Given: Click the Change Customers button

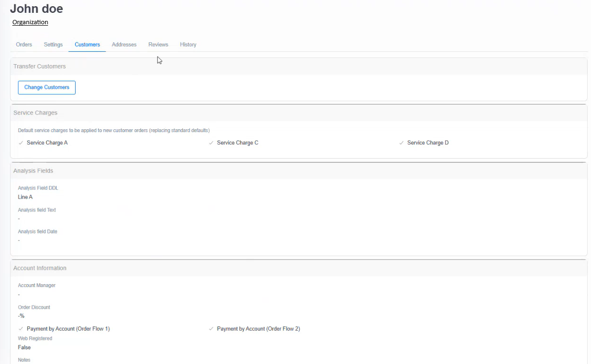Looking at the screenshot, I should 47,87.
